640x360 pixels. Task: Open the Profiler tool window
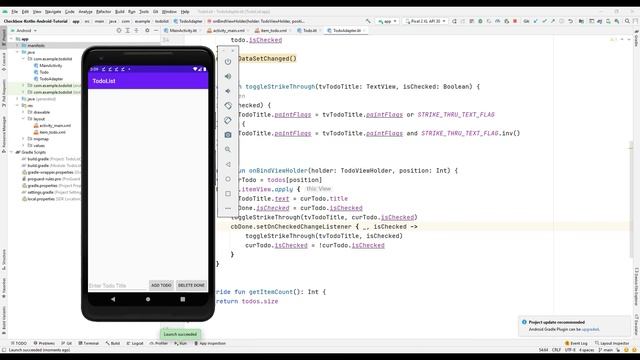click(x=159, y=343)
